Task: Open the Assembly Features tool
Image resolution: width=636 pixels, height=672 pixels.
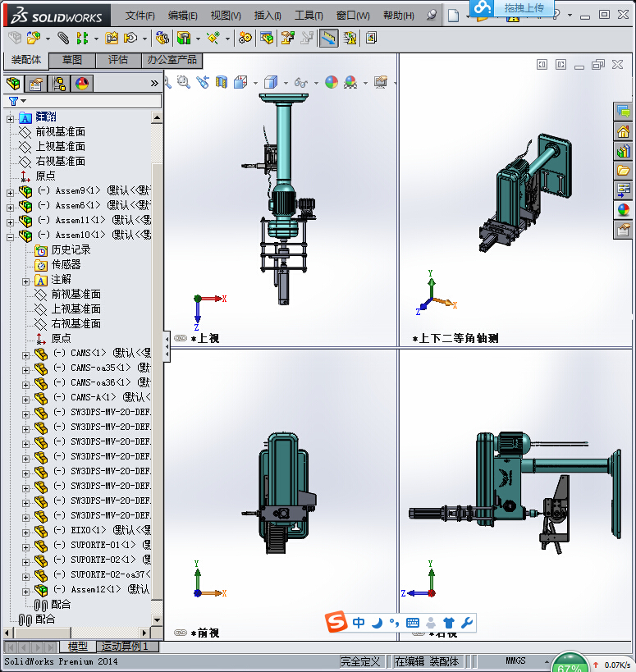Action: click(184, 38)
